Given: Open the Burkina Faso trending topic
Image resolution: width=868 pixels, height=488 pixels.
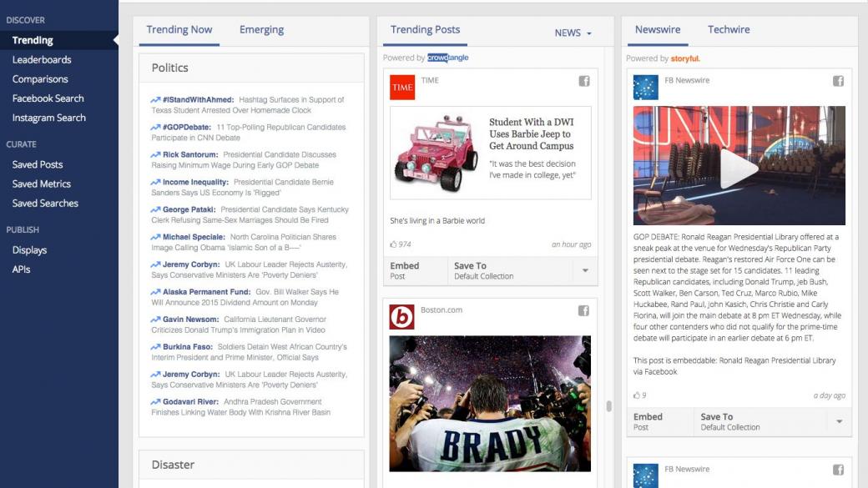Looking at the screenshot, I should click(x=188, y=347).
